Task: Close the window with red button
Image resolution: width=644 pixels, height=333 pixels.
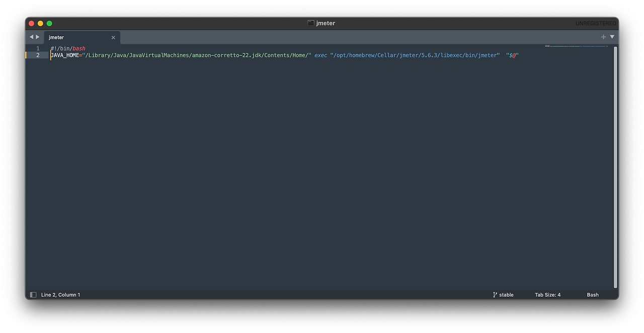Action: tap(31, 23)
